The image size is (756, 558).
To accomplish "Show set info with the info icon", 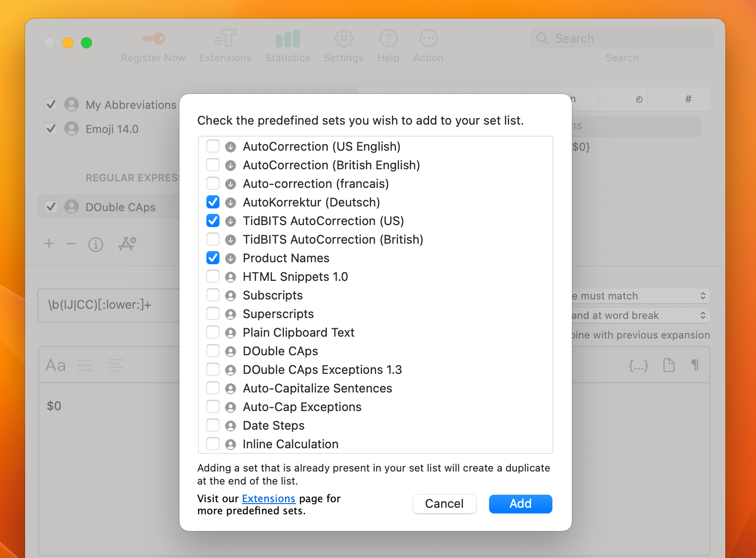I will coord(96,244).
